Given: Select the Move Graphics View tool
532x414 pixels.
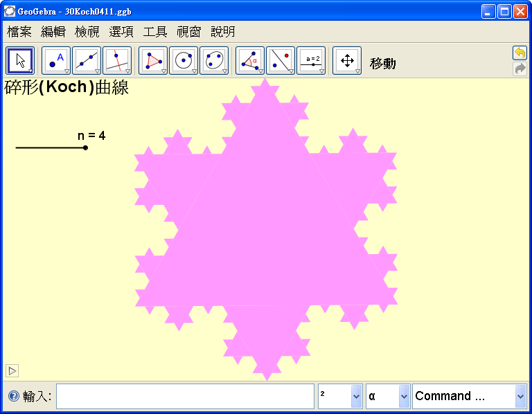Looking at the screenshot, I should [x=347, y=61].
